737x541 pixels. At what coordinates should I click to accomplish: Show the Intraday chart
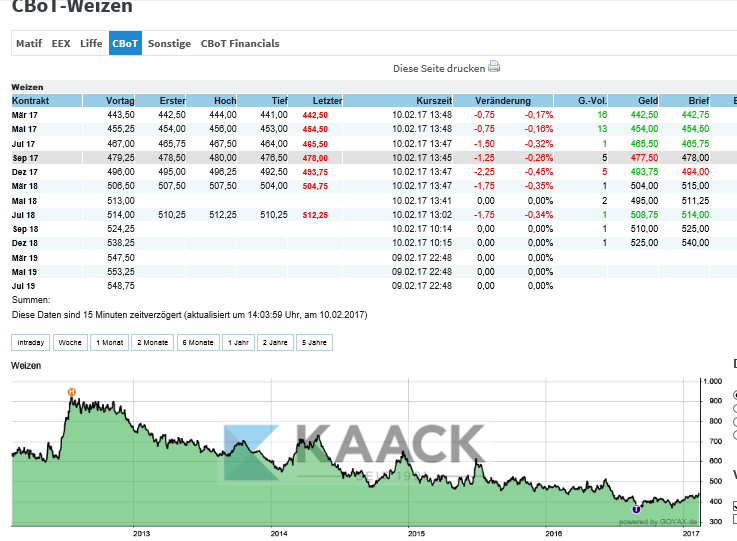(31, 343)
